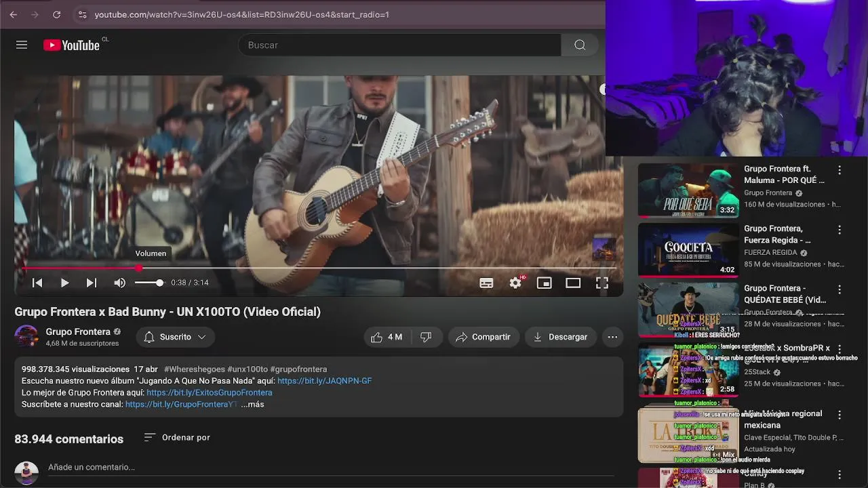Skip to previous video in player

click(x=37, y=283)
